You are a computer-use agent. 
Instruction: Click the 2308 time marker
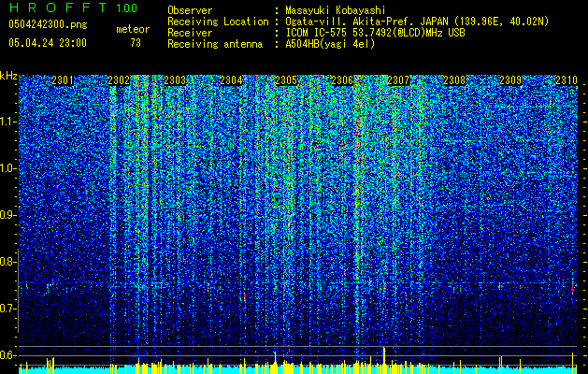coord(454,80)
